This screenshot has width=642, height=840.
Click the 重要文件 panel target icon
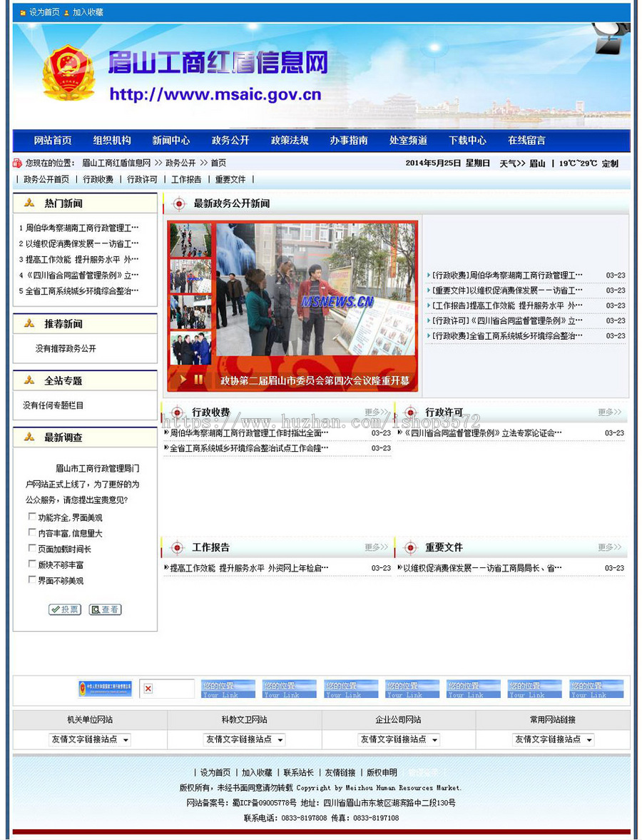(410, 547)
